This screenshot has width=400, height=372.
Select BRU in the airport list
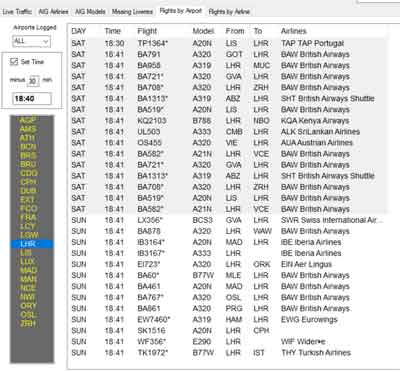tap(28, 164)
